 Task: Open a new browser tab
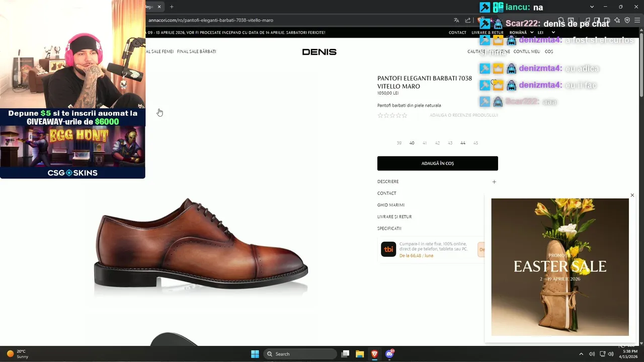click(x=172, y=7)
